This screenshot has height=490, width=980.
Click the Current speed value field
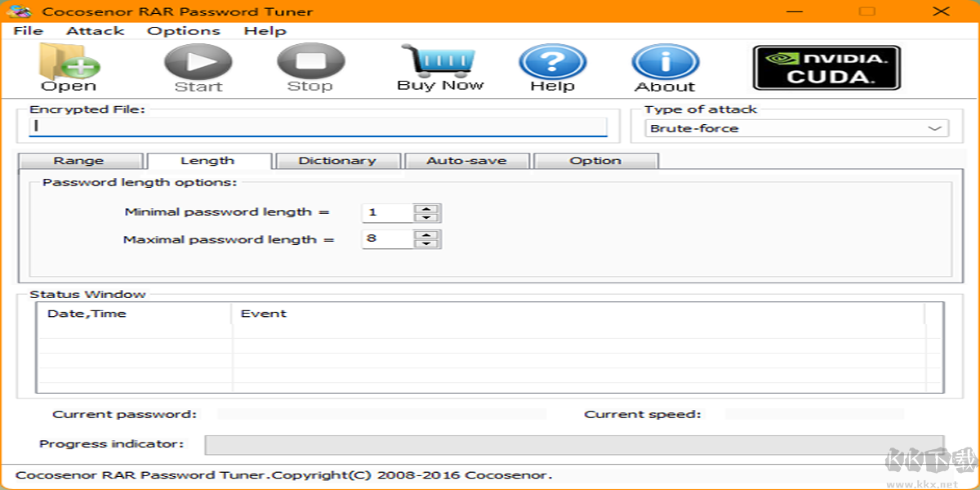(814, 414)
